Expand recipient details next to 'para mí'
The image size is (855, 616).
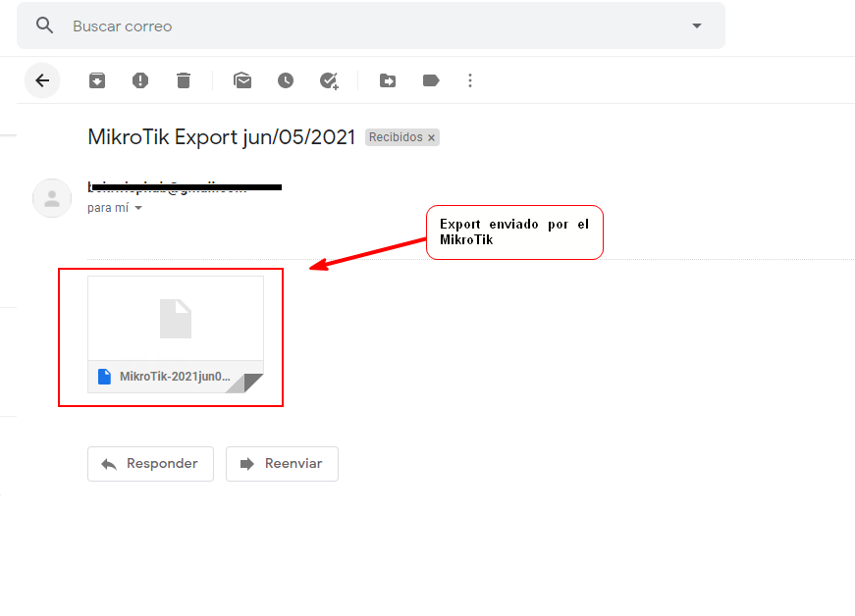click(x=138, y=208)
